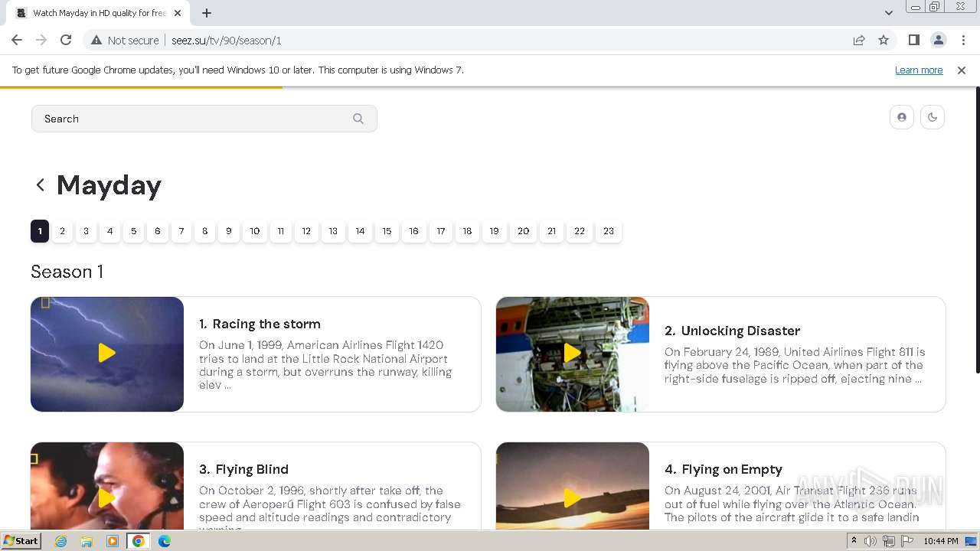Select season 2 tab
This screenshot has width=980, height=551.
[63, 231]
